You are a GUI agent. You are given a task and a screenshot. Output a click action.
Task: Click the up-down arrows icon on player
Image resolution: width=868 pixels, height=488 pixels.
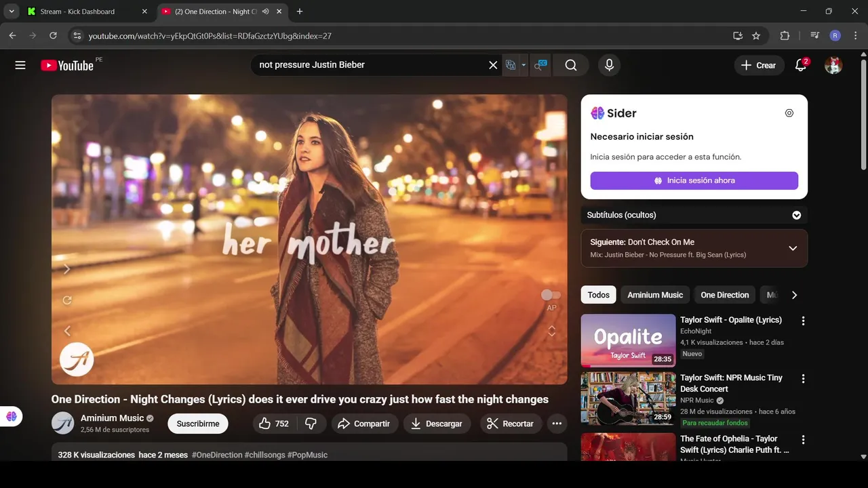click(552, 331)
